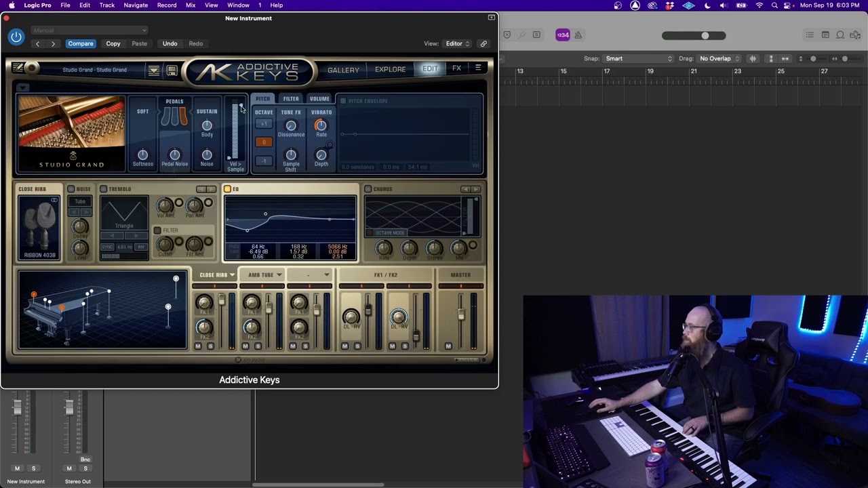This screenshot has height=488, width=868.
Task: Click the chorus Mix knob
Action: tap(458, 248)
